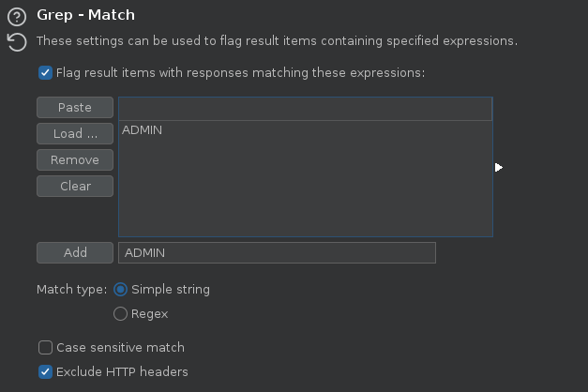Click empty area inside the expressions list box
This screenshot has height=392, width=588.
click(305, 188)
